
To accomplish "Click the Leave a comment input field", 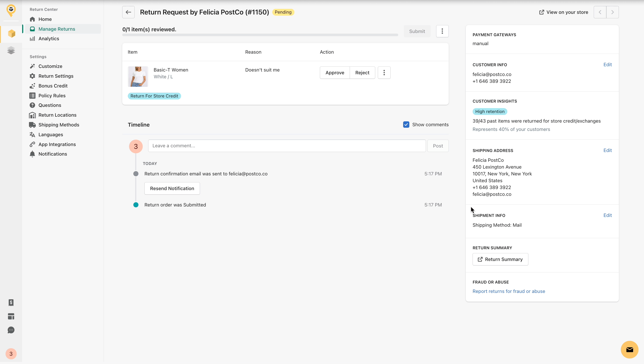I will coord(287,146).
